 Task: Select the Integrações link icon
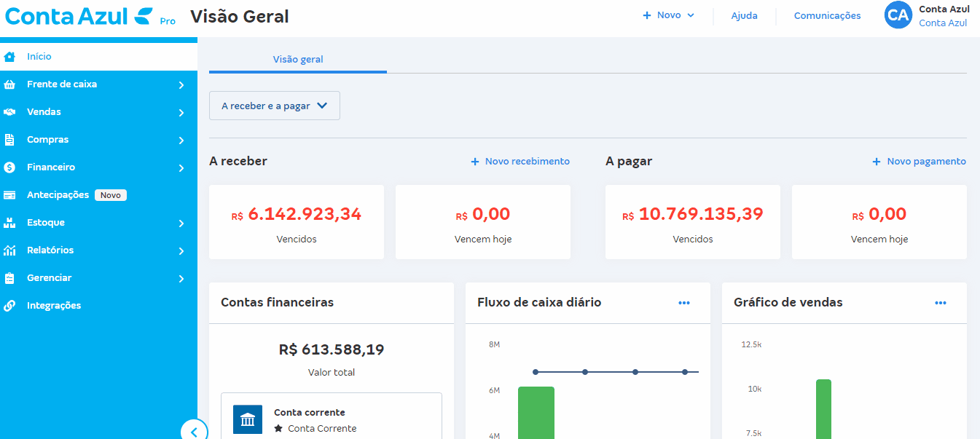pos(9,305)
